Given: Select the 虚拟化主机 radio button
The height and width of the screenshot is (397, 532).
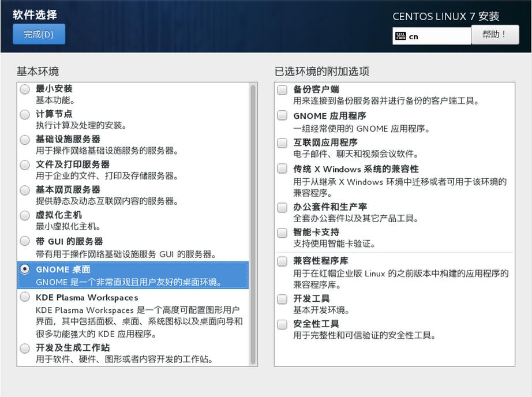Looking at the screenshot, I should (25, 215).
